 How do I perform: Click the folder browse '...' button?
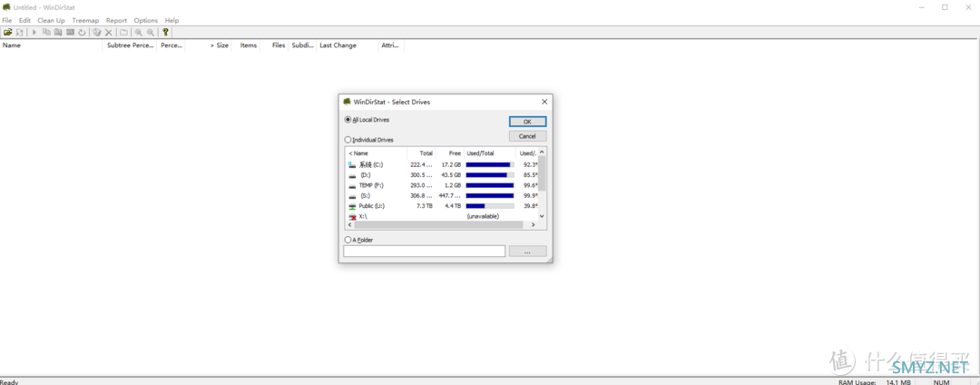click(x=527, y=252)
